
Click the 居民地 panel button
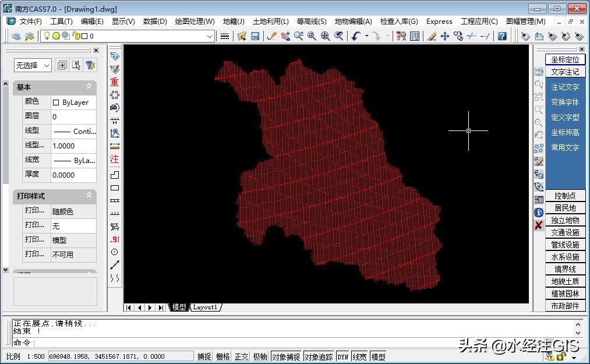565,208
